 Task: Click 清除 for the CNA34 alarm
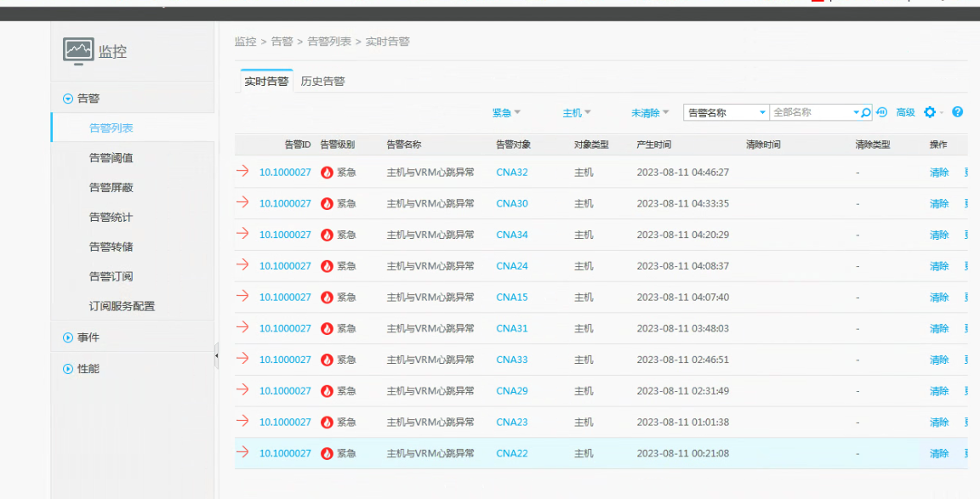pos(938,235)
